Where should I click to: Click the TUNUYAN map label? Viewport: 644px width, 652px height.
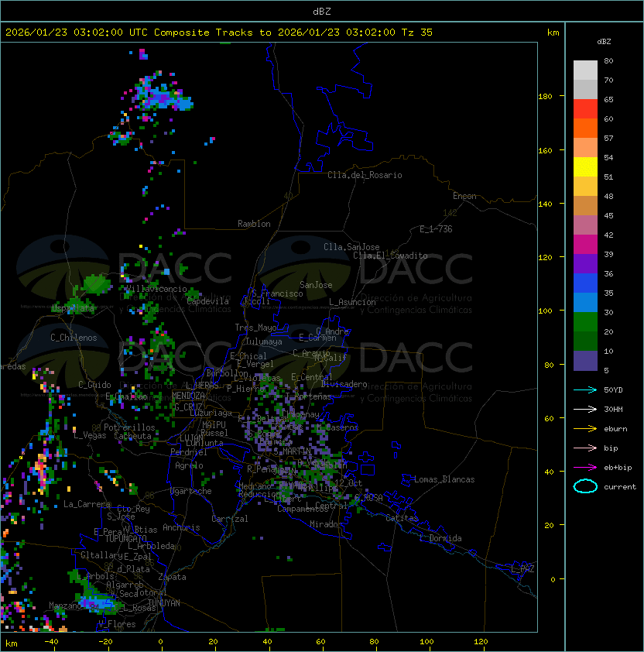click(x=164, y=603)
